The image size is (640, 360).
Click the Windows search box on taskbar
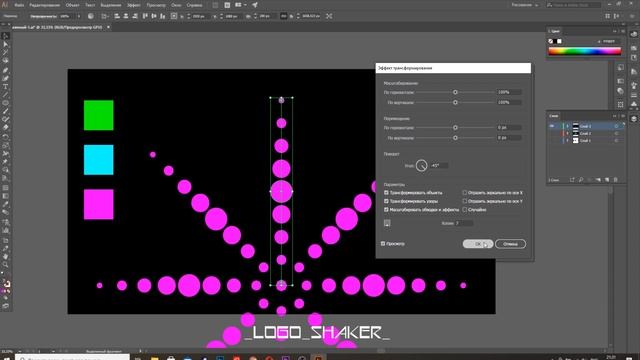[x=73, y=358]
